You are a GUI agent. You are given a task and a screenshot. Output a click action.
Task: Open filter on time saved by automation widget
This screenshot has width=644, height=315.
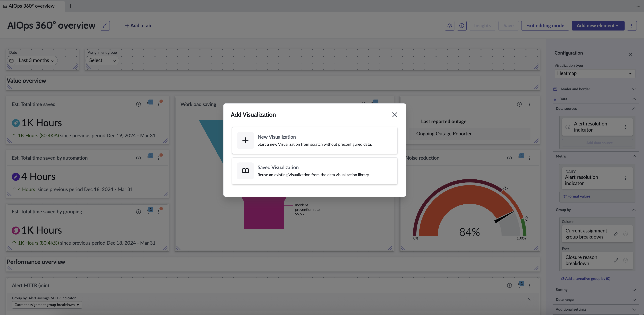coord(150,157)
